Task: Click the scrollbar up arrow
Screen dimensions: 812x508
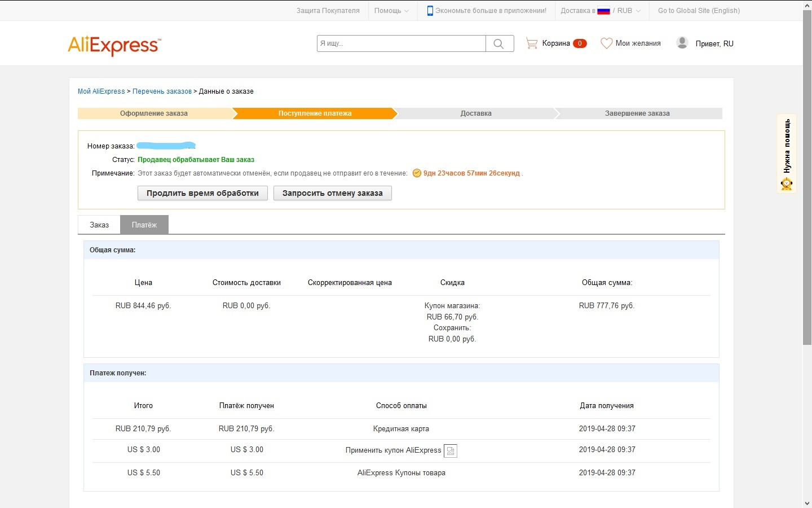Action: tap(807, 5)
